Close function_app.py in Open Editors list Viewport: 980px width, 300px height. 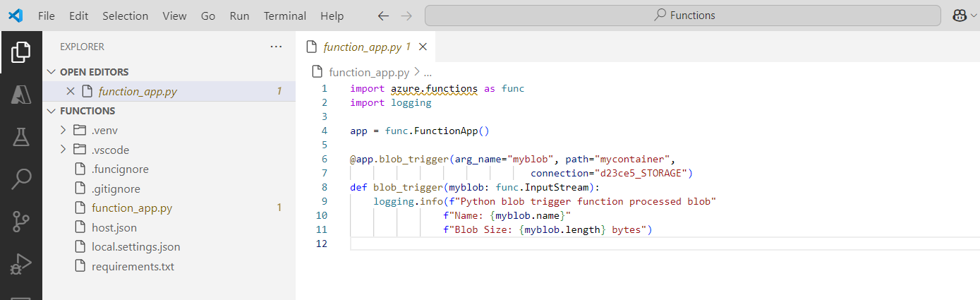pyautogui.click(x=70, y=91)
